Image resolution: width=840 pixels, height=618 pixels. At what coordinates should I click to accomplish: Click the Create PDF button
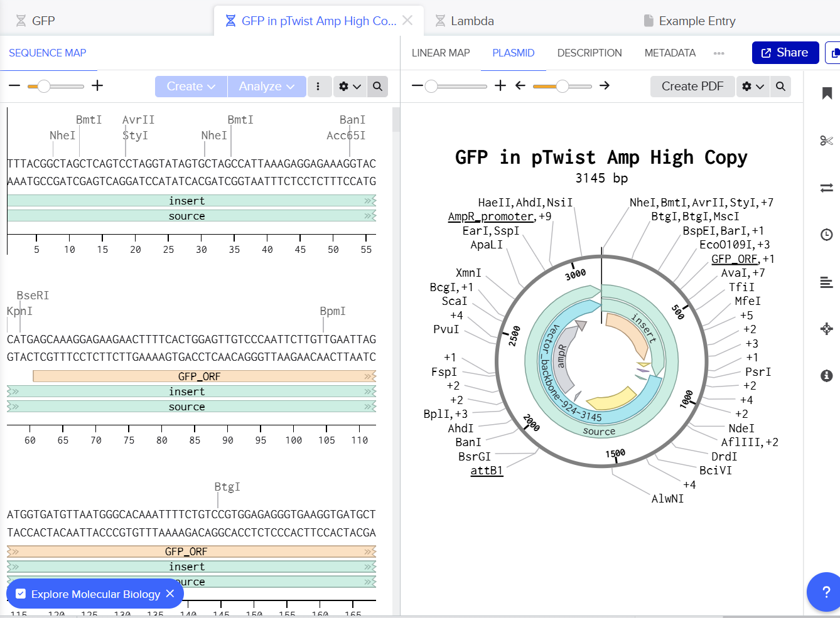(x=692, y=87)
